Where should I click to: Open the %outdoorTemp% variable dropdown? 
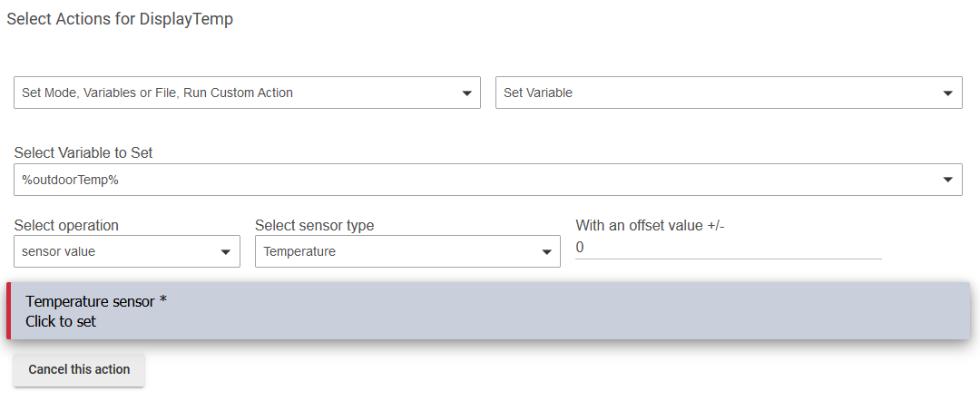tap(488, 180)
